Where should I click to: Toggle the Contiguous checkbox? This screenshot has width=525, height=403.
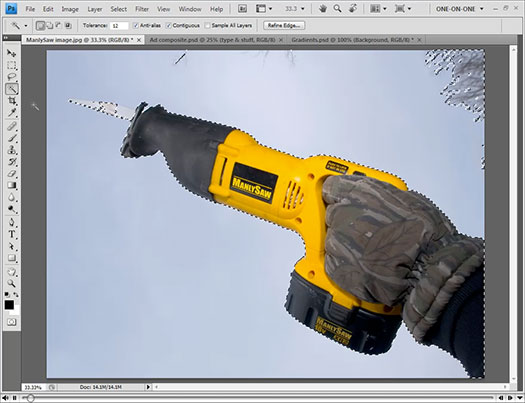tap(169, 25)
